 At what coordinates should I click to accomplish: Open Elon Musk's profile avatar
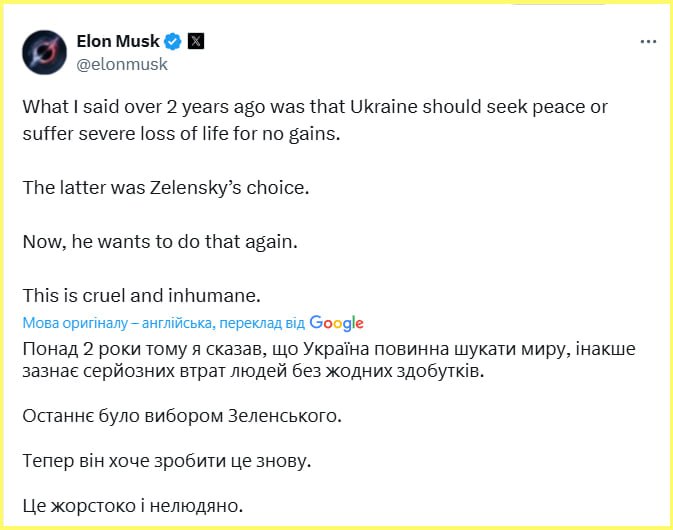(x=44, y=52)
